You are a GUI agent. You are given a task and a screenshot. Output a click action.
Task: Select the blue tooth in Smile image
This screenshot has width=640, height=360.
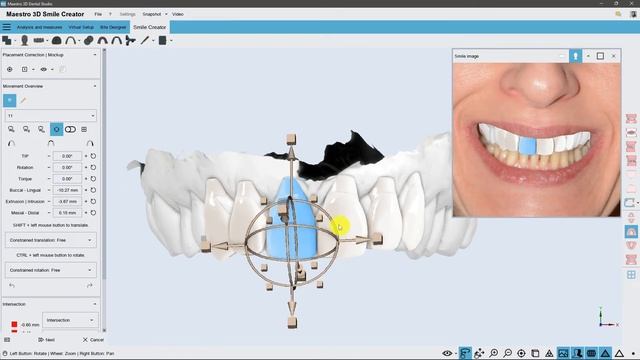pyautogui.click(x=527, y=146)
